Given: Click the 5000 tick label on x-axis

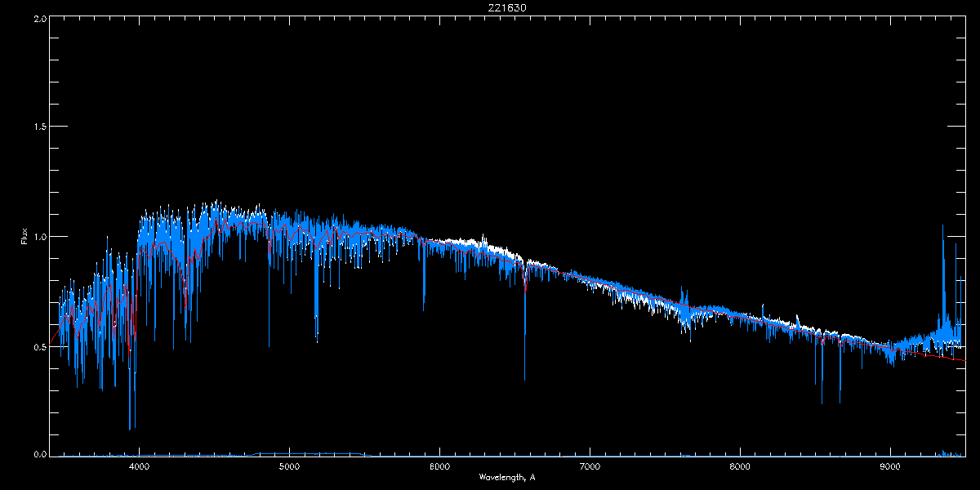Looking at the screenshot, I should pyautogui.click(x=289, y=466).
